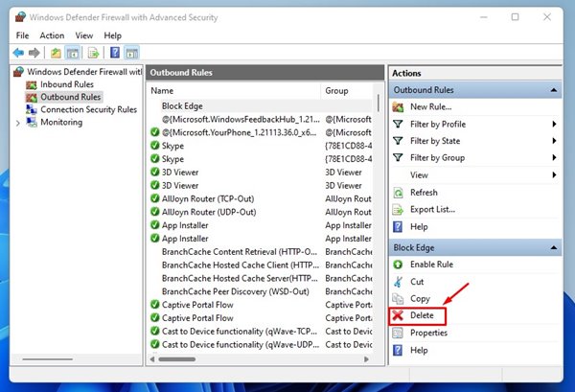Click Delete action for Block Edge

422,315
